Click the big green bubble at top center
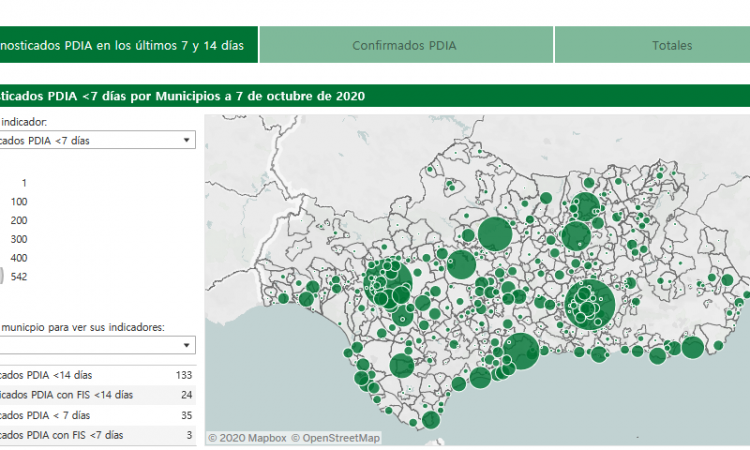 coord(494,234)
